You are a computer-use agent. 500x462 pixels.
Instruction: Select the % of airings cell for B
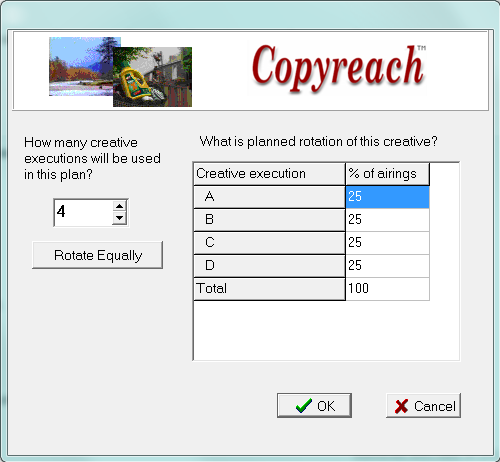(387, 220)
